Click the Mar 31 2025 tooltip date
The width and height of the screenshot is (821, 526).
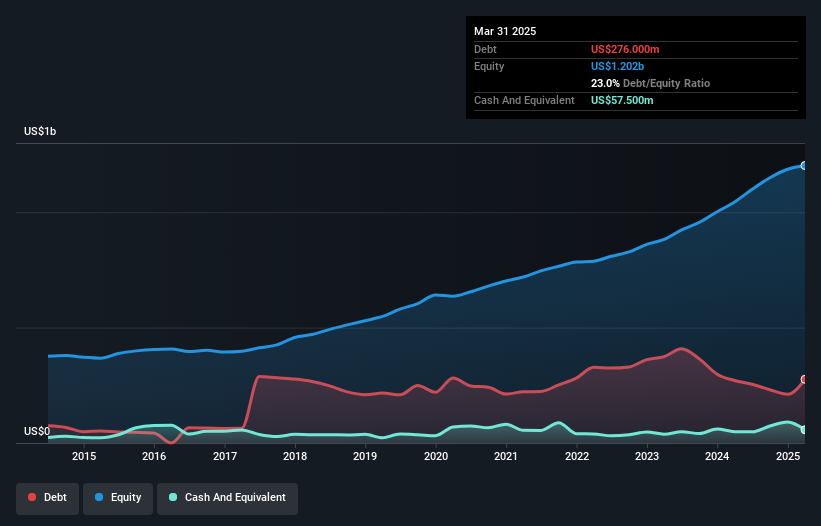point(505,31)
